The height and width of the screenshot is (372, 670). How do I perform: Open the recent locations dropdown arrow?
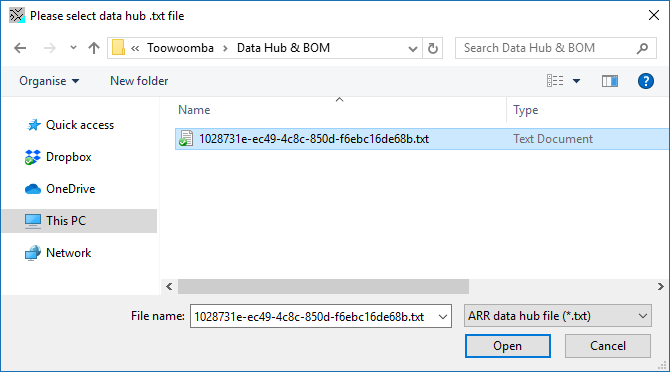coord(73,48)
